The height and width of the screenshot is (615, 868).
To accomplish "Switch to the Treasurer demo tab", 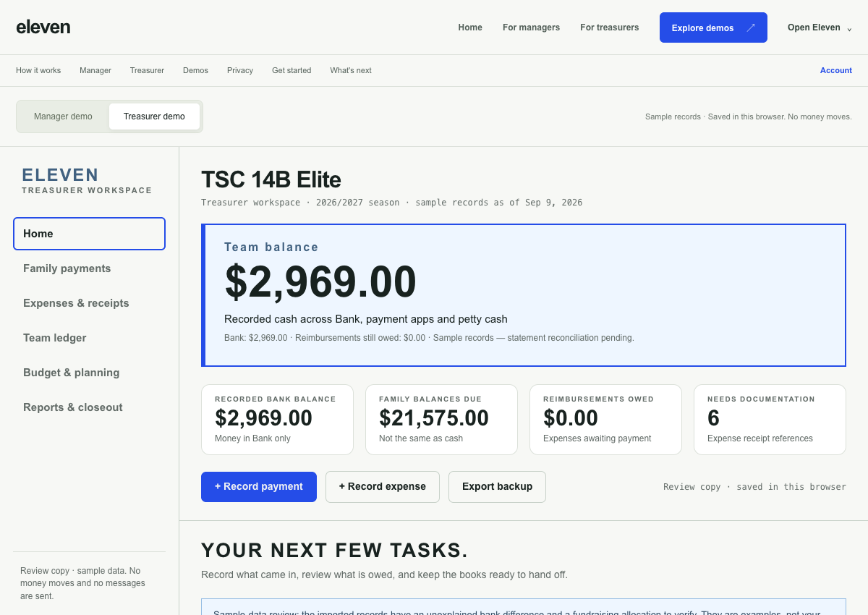I will pos(154,116).
